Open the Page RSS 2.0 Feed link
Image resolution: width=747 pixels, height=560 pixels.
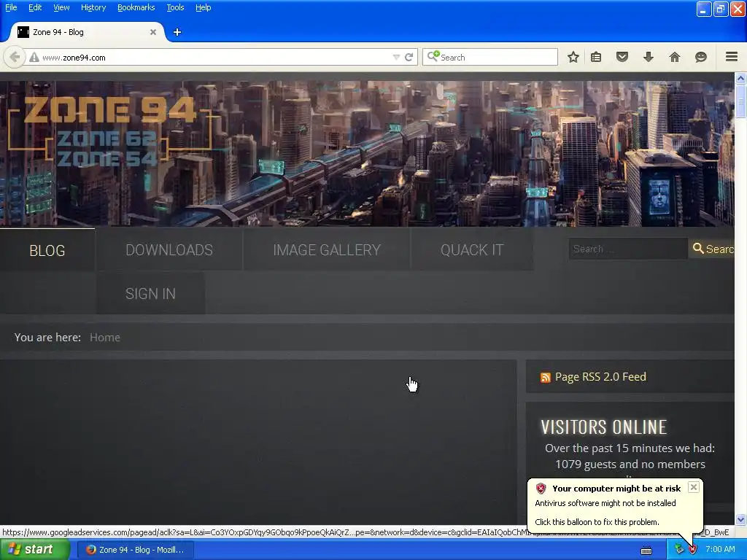click(x=600, y=377)
